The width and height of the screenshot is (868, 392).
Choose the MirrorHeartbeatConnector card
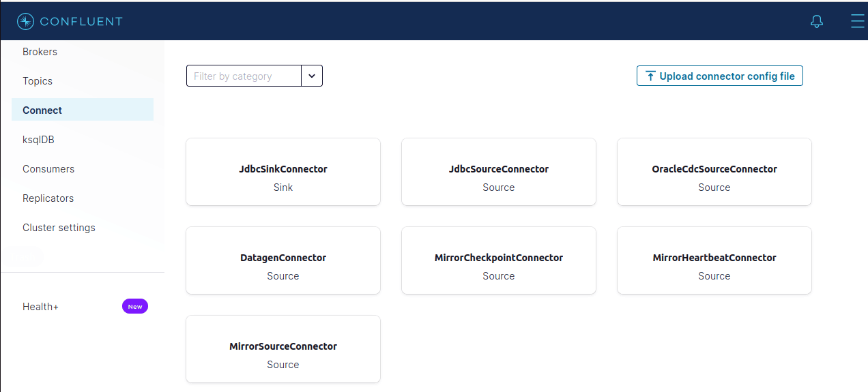[714, 260]
